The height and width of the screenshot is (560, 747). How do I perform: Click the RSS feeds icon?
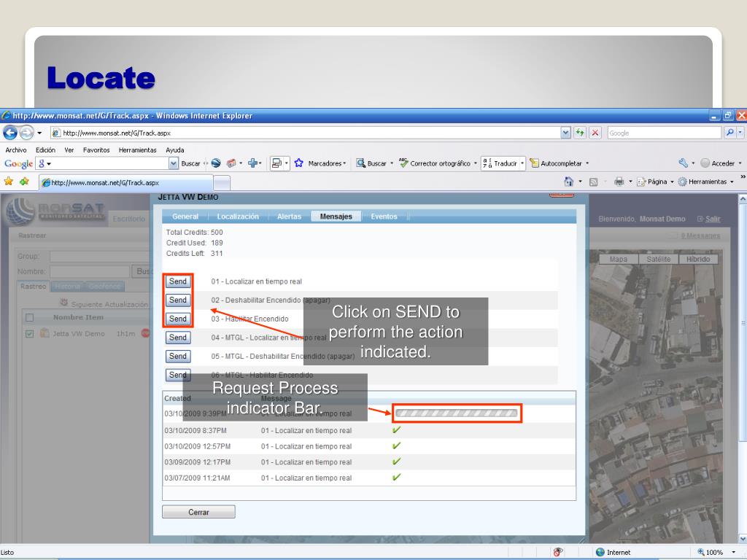tap(594, 182)
